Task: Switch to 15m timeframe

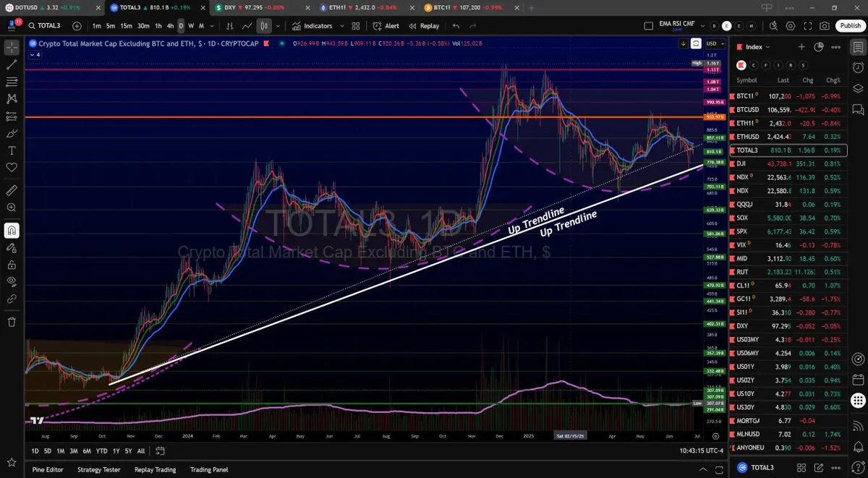Action: tap(126, 26)
